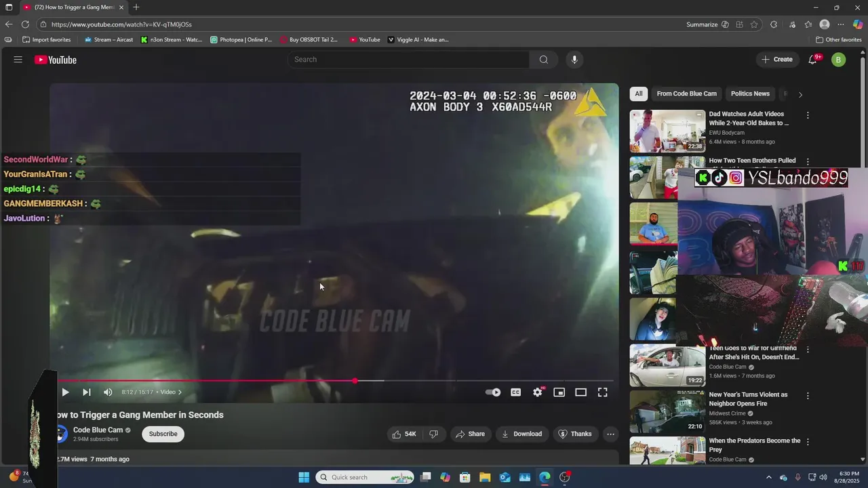Open the YouTube bookmark

[365, 40]
